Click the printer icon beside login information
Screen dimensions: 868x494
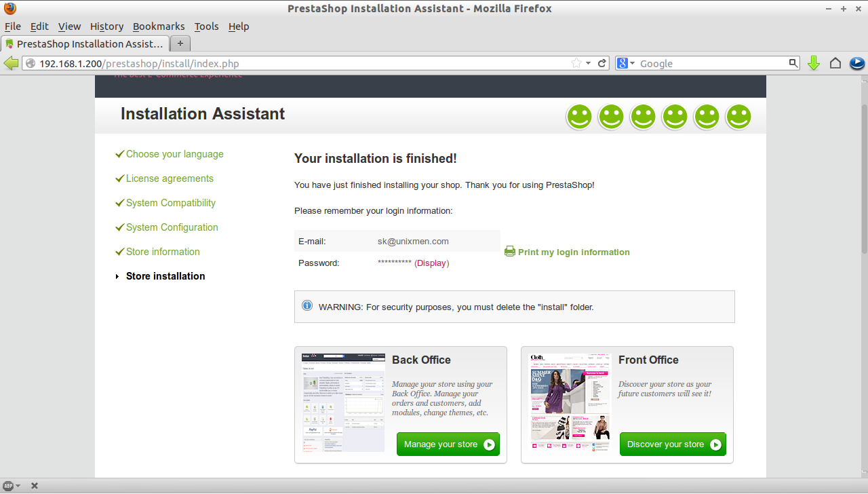[510, 252]
